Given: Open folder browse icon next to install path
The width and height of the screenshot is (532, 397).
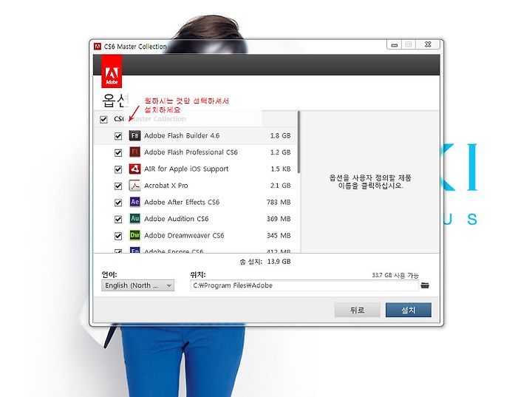Looking at the screenshot, I should 425,285.
